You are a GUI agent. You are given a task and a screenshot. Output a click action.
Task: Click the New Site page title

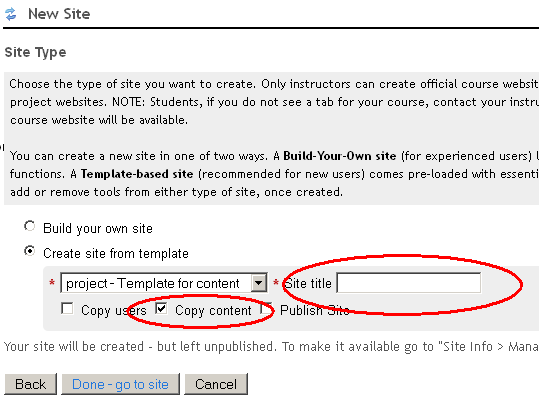pyautogui.click(x=59, y=14)
